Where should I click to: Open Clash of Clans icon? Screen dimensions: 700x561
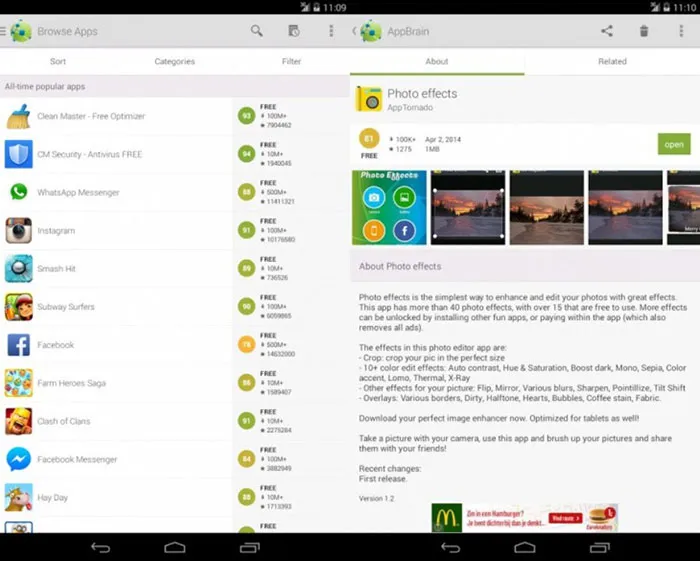click(18, 421)
